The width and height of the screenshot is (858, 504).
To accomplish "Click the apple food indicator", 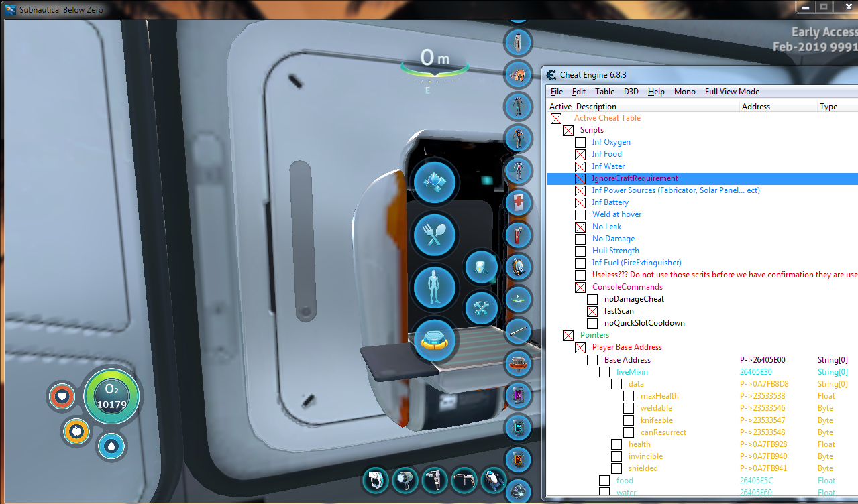I will (x=76, y=430).
